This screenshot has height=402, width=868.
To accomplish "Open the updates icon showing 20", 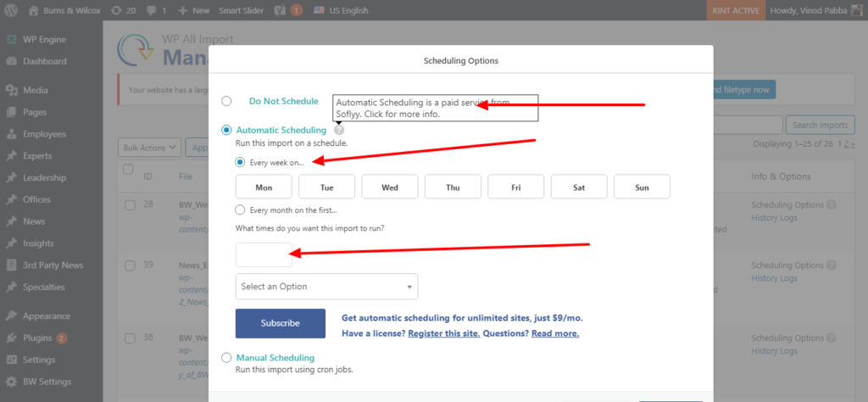I will (116, 10).
